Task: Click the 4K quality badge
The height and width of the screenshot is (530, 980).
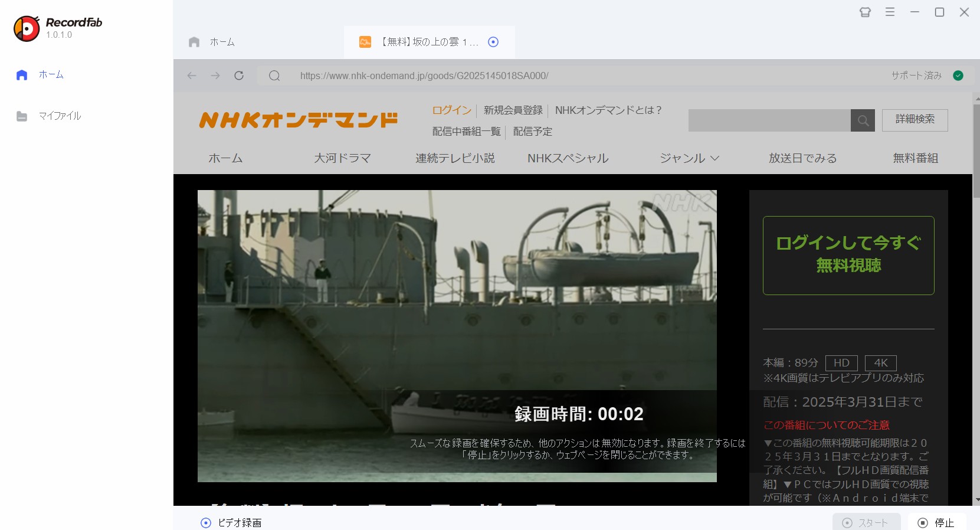Action: coord(881,363)
